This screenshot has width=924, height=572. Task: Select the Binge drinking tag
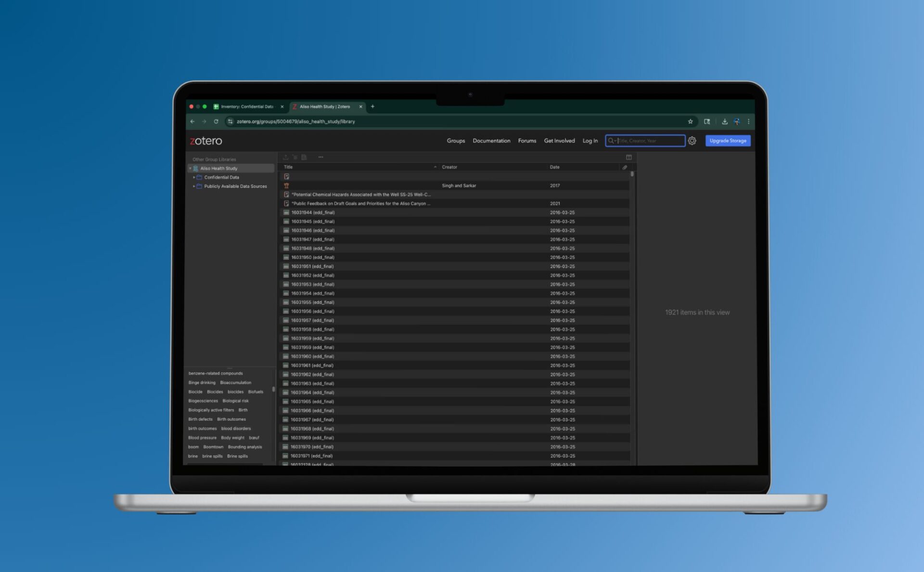coord(202,382)
